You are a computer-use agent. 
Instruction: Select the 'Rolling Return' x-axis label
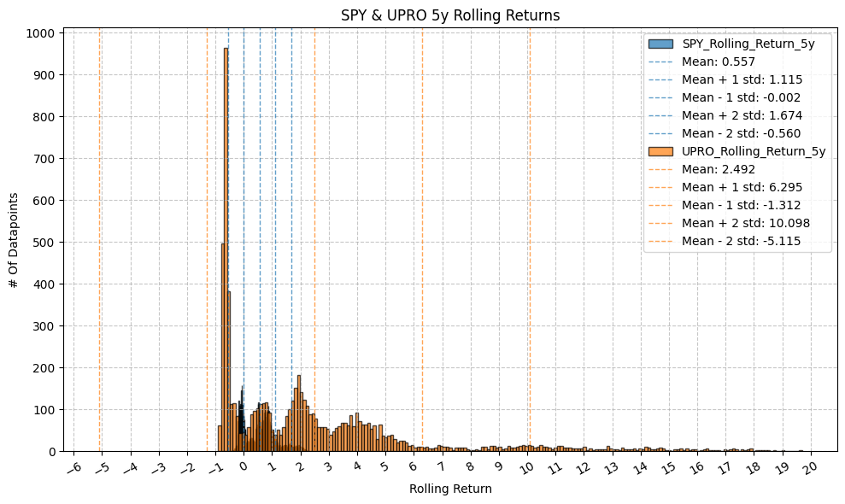tap(450, 489)
